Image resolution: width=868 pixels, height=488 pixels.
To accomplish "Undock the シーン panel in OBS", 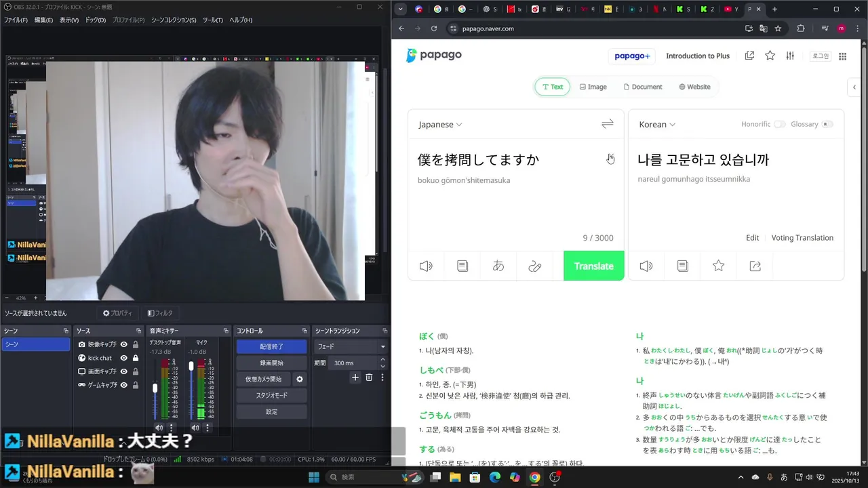I will click(x=66, y=331).
